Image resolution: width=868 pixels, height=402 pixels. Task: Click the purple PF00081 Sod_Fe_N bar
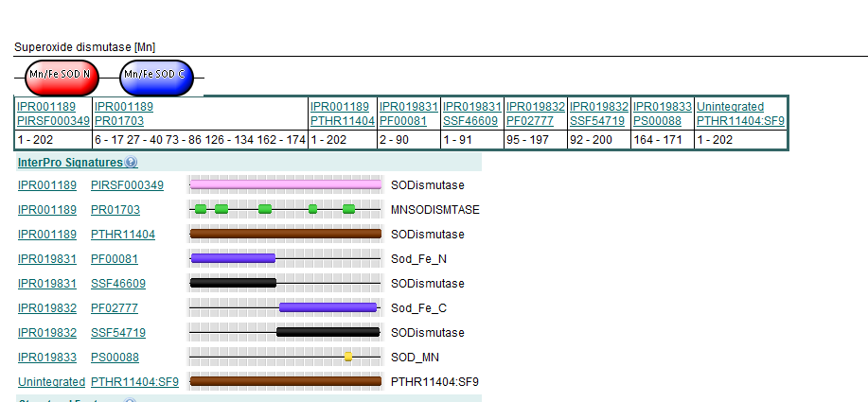[x=233, y=258]
